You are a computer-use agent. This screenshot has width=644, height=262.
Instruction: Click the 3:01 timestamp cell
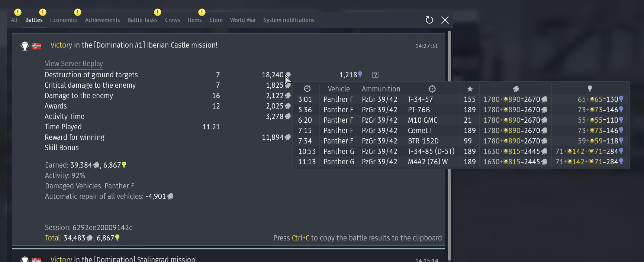coord(305,99)
